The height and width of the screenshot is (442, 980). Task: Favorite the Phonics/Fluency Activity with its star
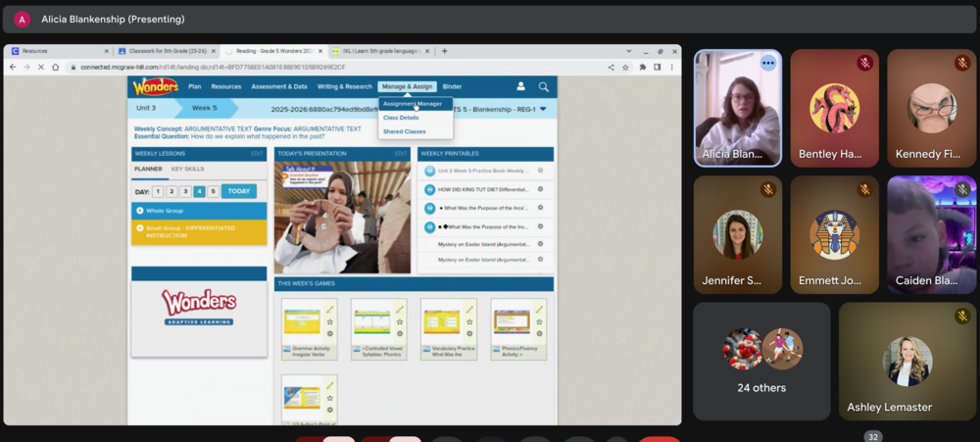click(539, 321)
